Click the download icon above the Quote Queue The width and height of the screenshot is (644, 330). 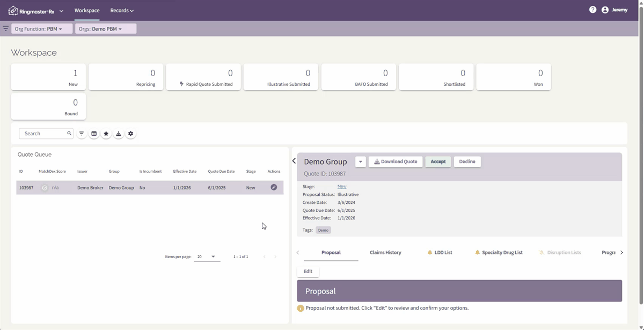click(x=118, y=133)
